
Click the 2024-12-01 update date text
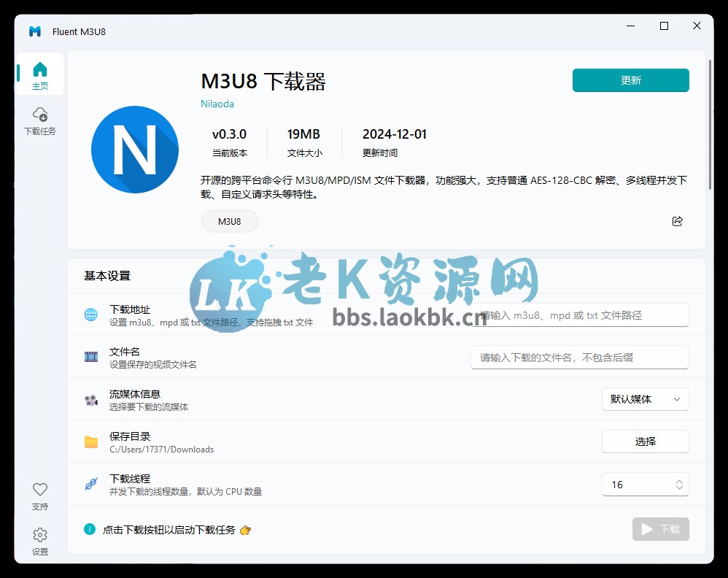(x=395, y=134)
